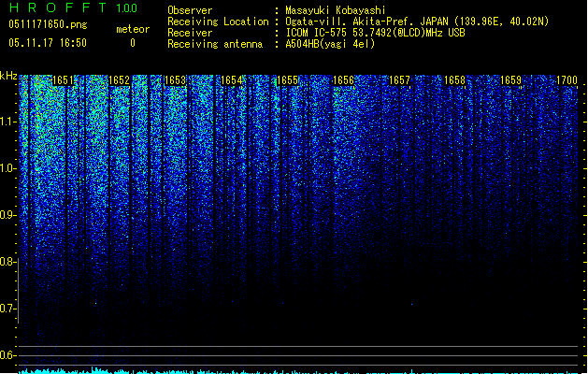The height and width of the screenshot is (374, 588).
Task: Click the 1654 time marker
Action: click(232, 80)
